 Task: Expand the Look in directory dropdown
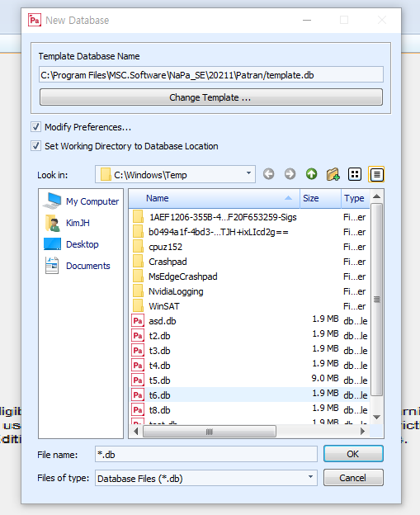[248, 174]
